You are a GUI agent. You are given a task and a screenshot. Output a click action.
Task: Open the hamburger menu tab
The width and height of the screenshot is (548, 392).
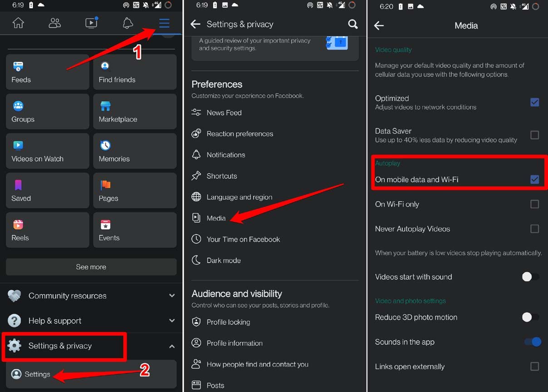pos(164,23)
